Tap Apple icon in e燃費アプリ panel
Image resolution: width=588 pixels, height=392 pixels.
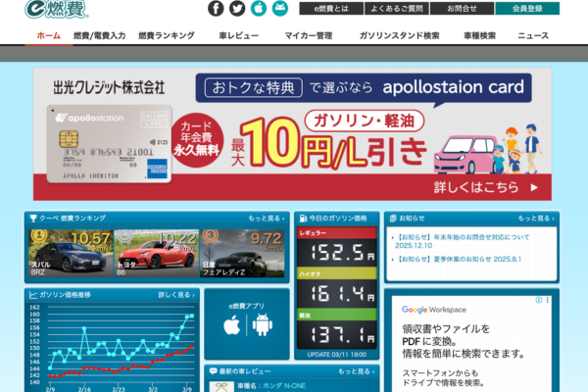(x=231, y=325)
